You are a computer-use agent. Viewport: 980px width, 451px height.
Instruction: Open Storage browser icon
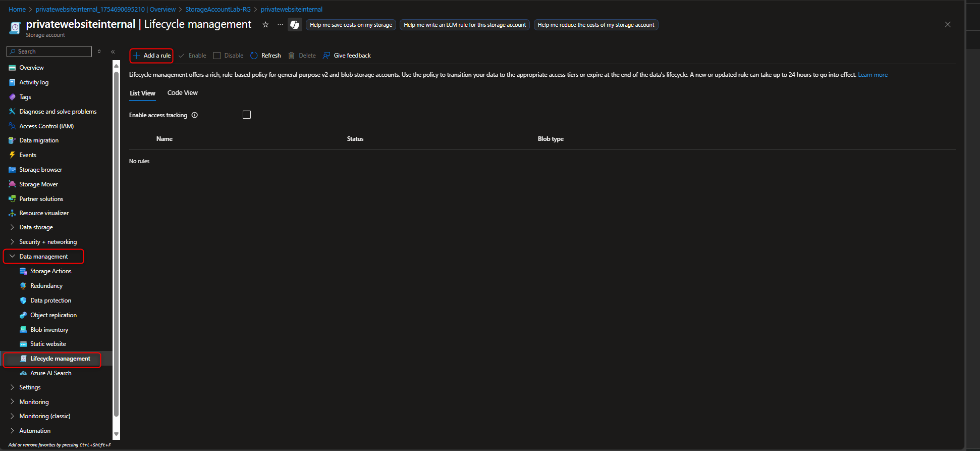(x=12, y=170)
